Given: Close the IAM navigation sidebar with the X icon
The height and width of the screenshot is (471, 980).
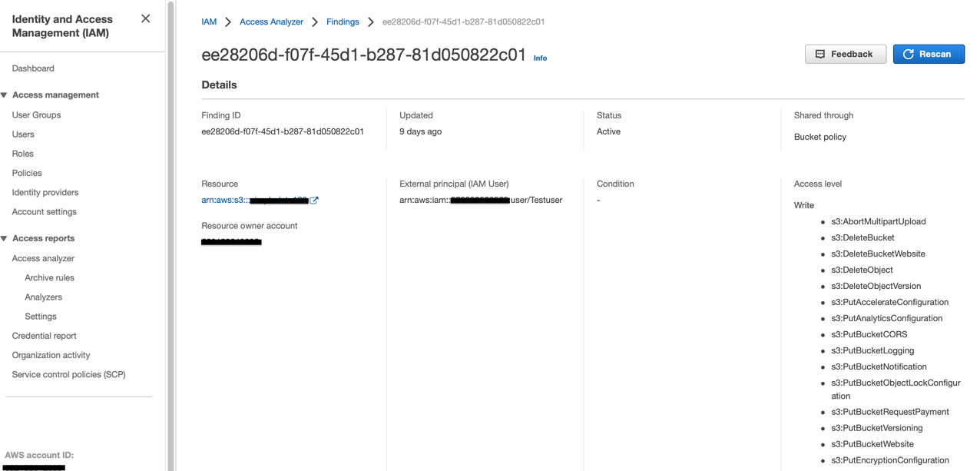Looking at the screenshot, I should [x=145, y=18].
